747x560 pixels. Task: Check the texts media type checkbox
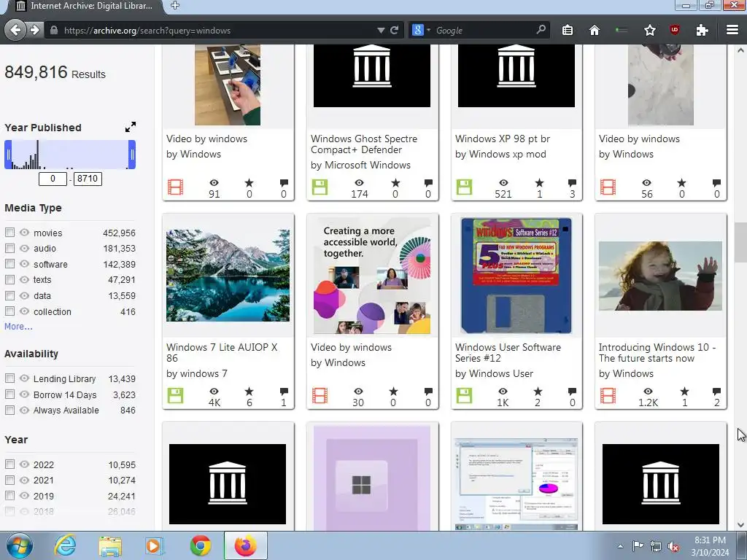tap(9, 279)
